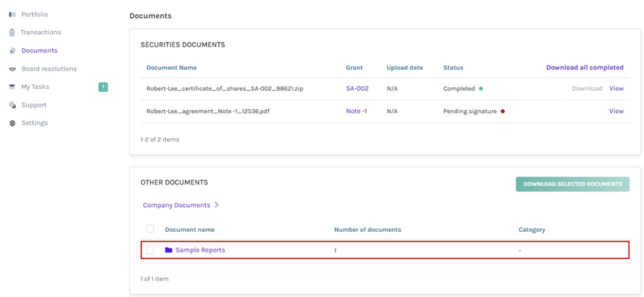Click the My Tasks envelope icon

coord(12,87)
